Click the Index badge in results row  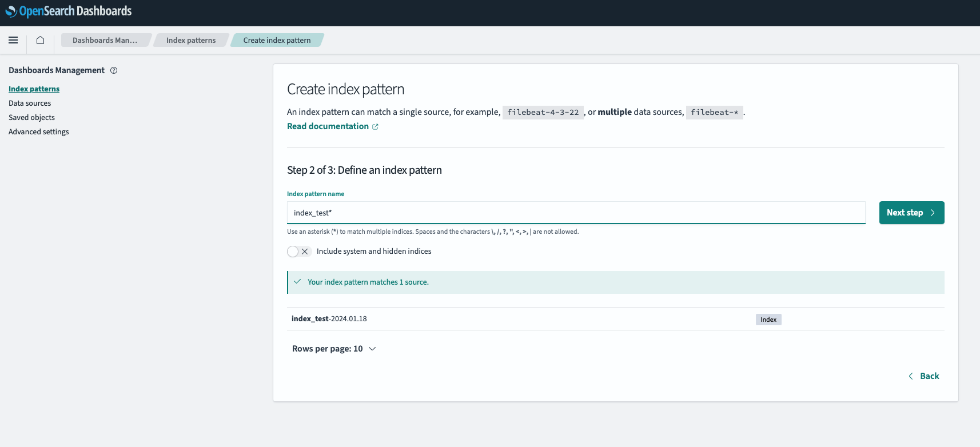click(768, 320)
